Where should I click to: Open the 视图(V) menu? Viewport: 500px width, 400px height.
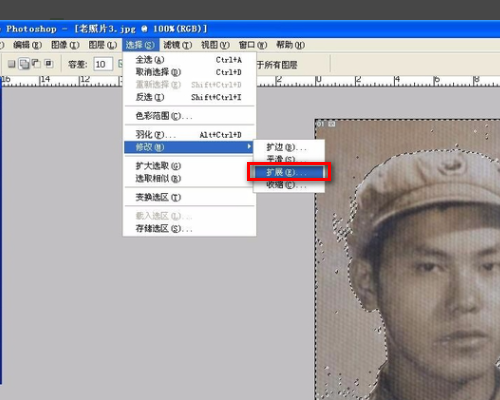click(215, 45)
